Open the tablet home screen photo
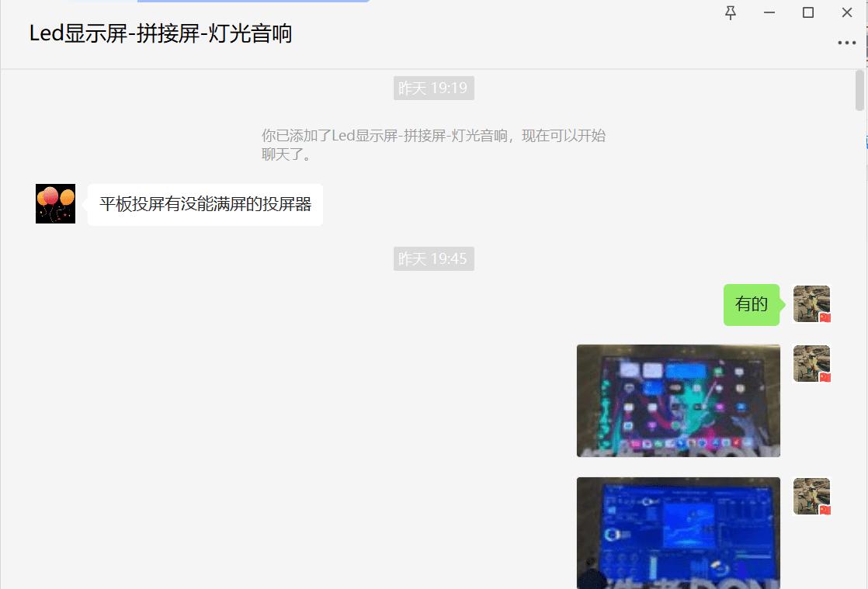The height and width of the screenshot is (589, 868). (x=678, y=400)
